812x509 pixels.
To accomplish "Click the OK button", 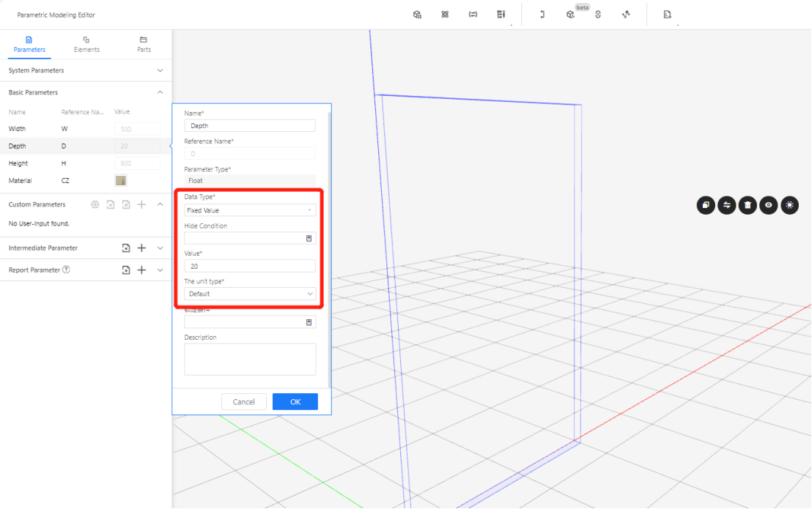I will pyautogui.click(x=295, y=401).
